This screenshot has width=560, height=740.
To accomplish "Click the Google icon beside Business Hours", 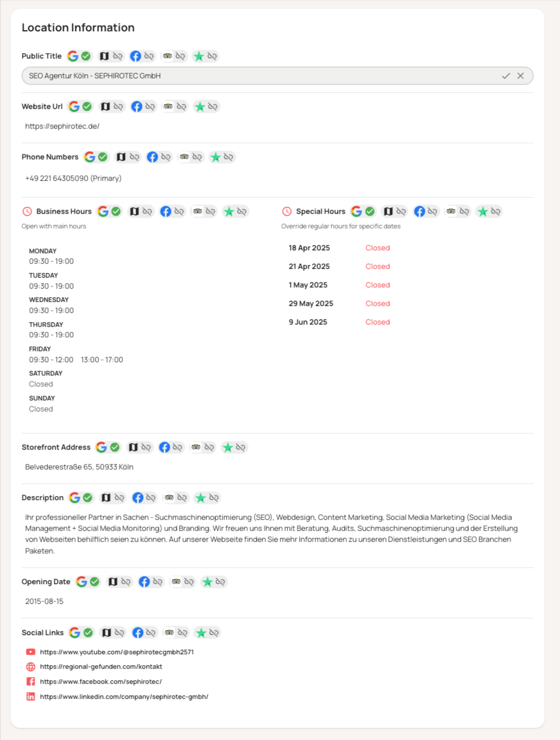I will pyautogui.click(x=103, y=212).
